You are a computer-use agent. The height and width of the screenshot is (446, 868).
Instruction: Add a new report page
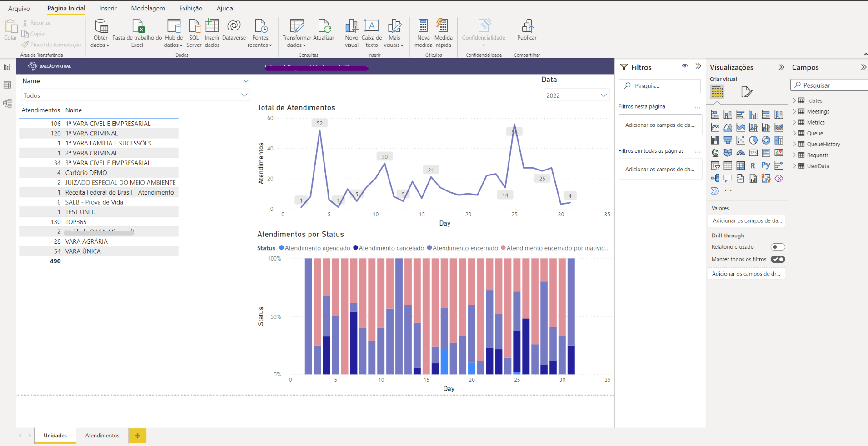[x=137, y=436]
